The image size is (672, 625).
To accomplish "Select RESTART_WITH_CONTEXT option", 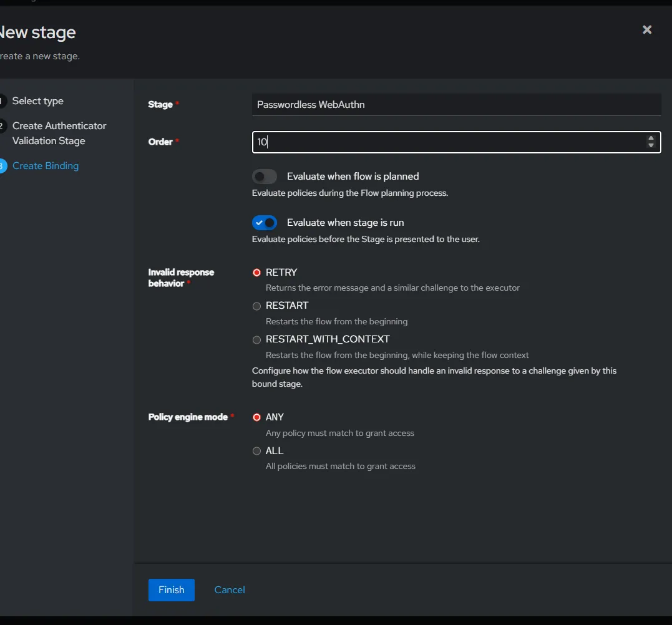I will tap(256, 340).
